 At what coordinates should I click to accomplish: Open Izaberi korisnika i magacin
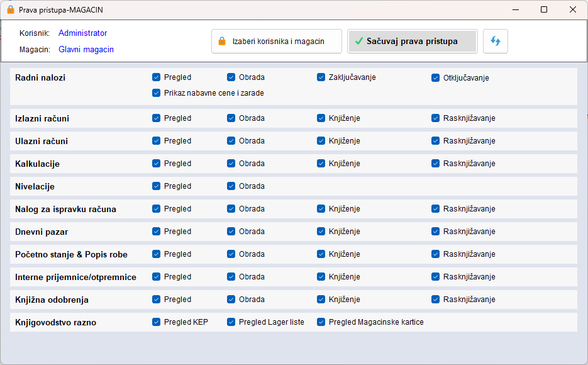pos(277,42)
